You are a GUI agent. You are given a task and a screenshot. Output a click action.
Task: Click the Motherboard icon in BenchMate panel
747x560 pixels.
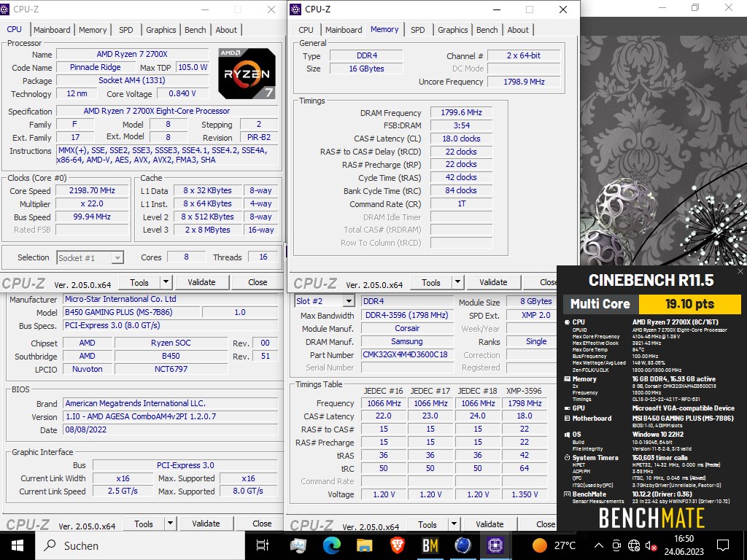point(567,419)
